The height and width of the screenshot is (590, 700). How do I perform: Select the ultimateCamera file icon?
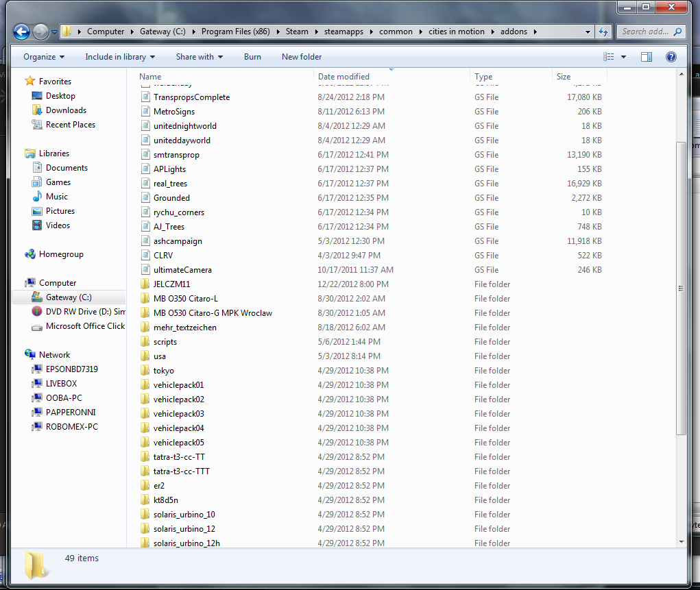145,269
